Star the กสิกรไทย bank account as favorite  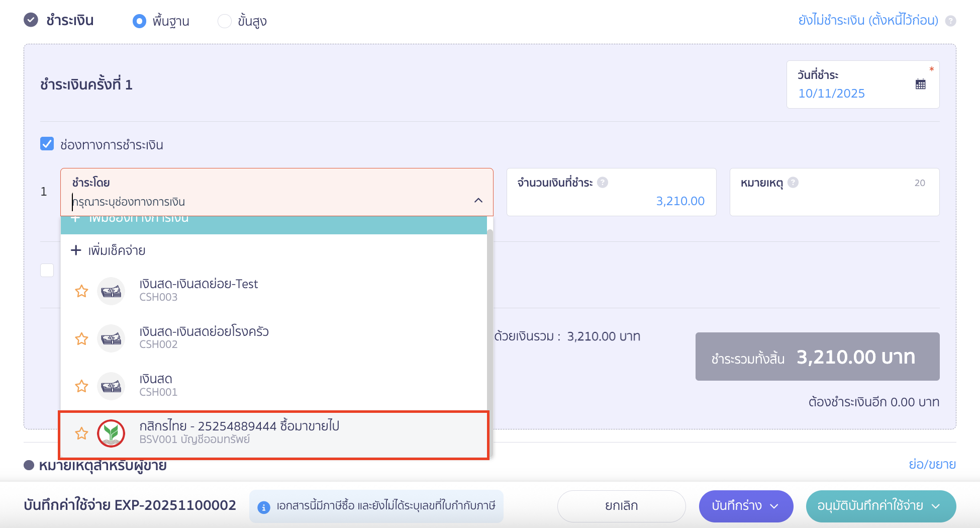click(x=81, y=433)
